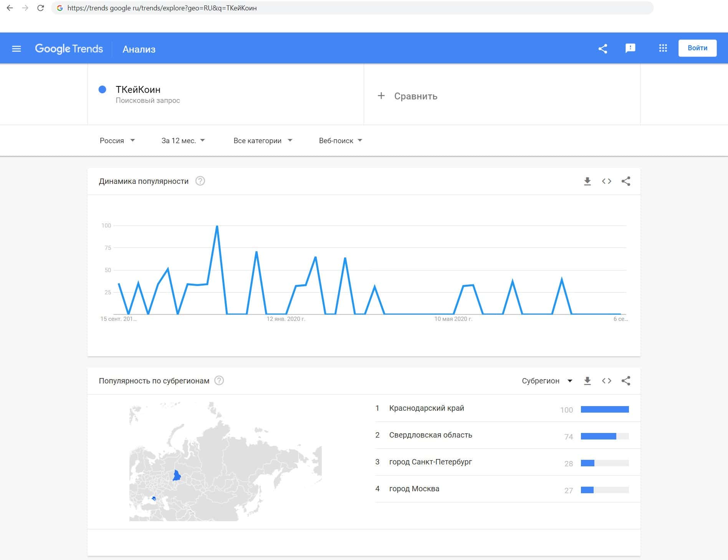Open help for Динамика популярности
Image resolution: width=728 pixels, height=560 pixels.
pyautogui.click(x=200, y=181)
